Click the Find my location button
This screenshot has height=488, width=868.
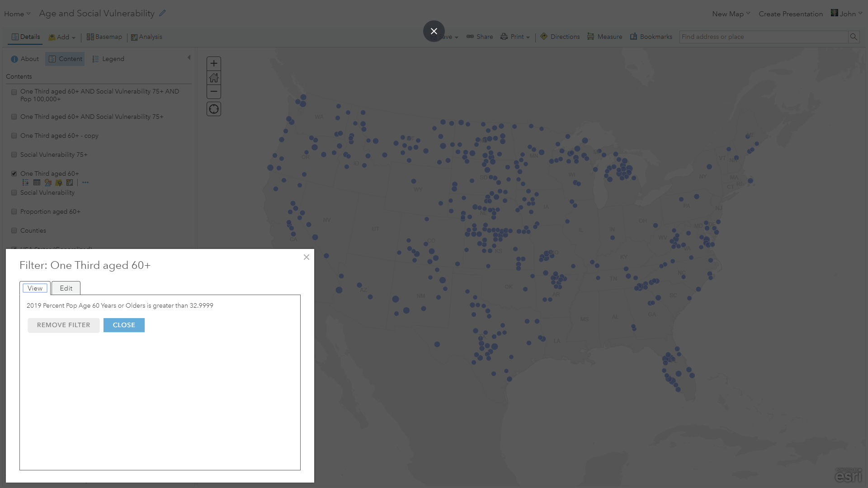pos(214,109)
